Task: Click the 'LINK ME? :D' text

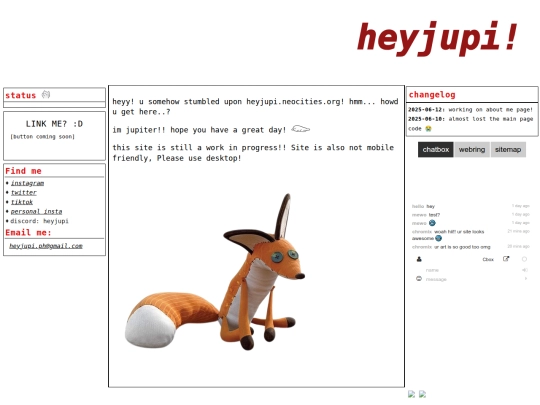Action: (x=54, y=124)
